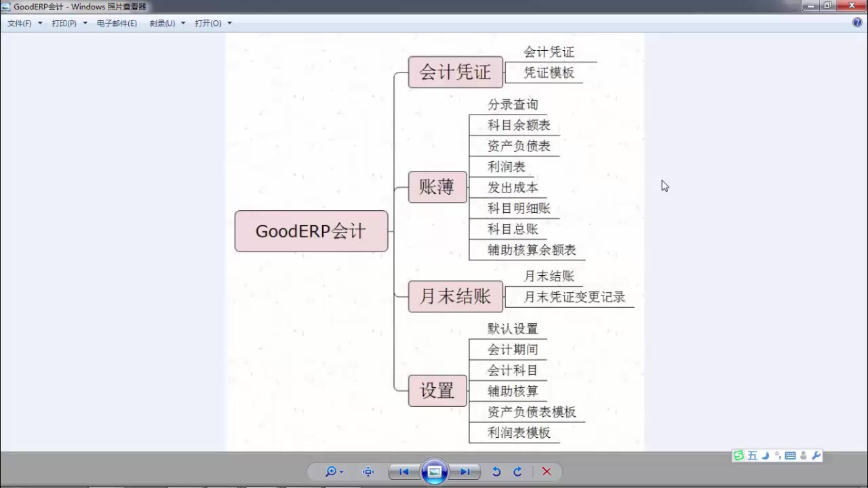
Task: Click the 默认设置 leaf text
Action: (x=513, y=329)
